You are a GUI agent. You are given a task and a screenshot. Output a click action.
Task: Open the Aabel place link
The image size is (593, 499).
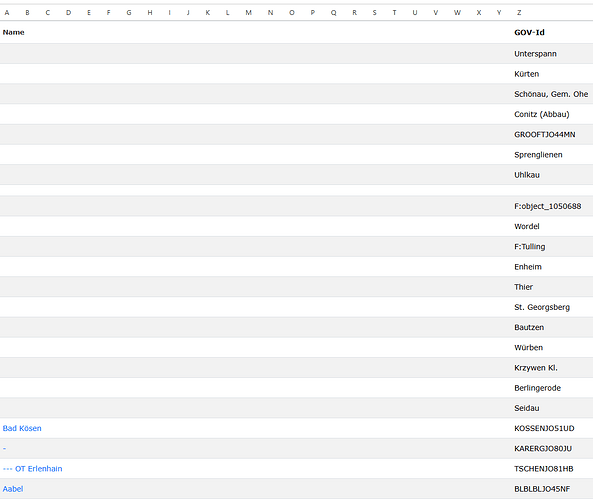click(x=13, y=489)
